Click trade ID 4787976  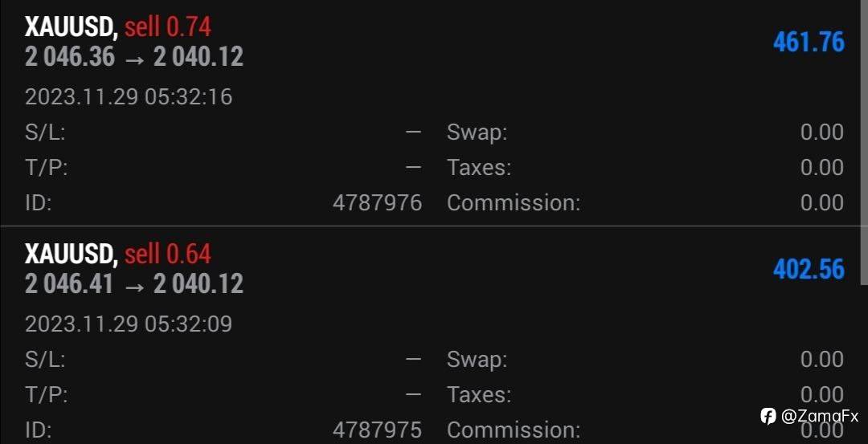377,203
